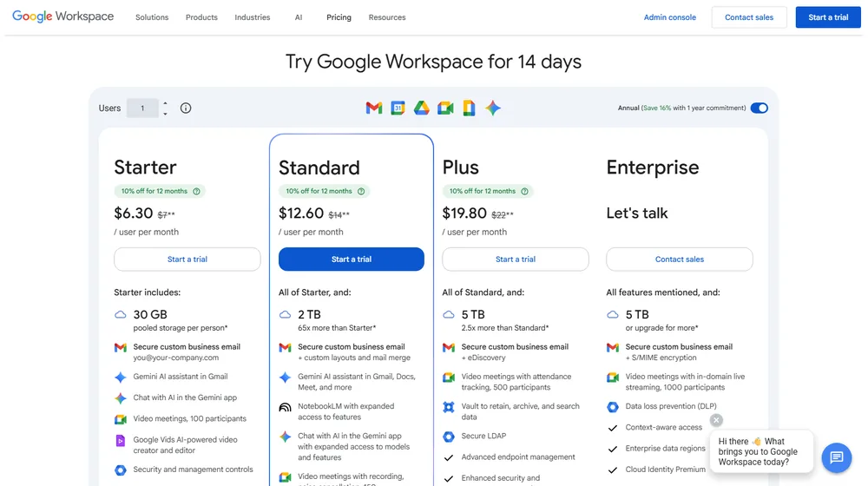Screen dimensions: 868x486
Task: Click Contact sales in the header
Action: tap(749, 17)
